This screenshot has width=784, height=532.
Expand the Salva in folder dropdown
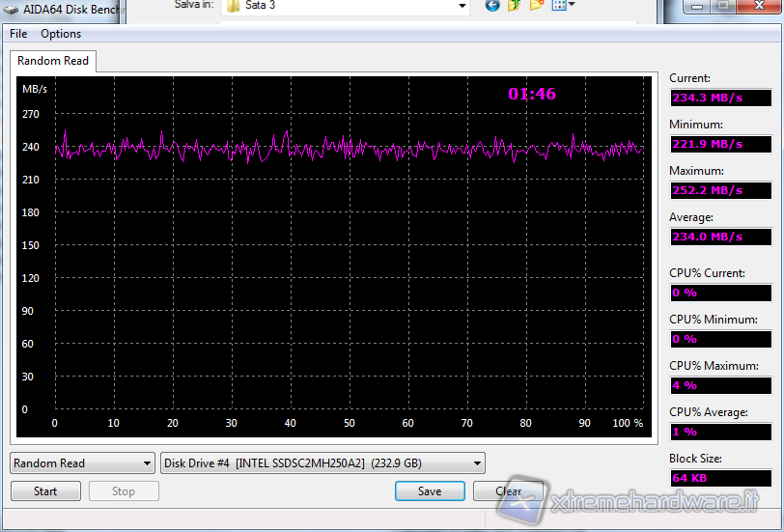pos(461,5)
